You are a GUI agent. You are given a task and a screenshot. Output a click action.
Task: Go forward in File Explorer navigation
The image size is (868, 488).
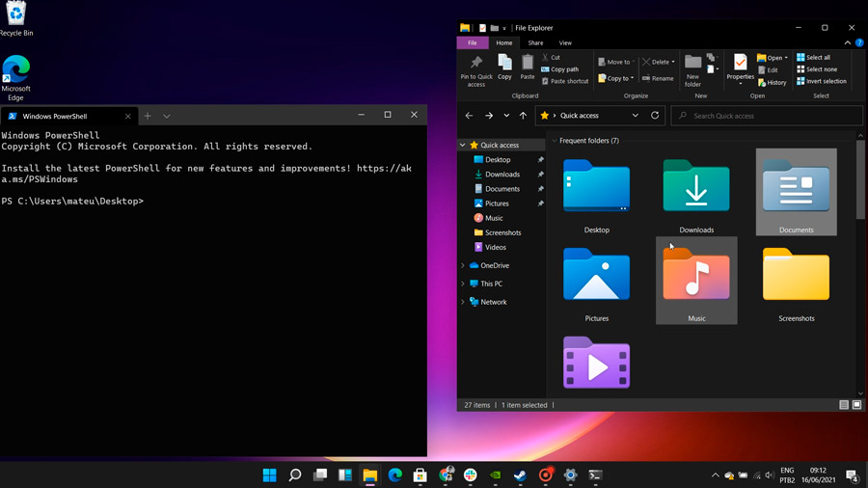point(489,116)
